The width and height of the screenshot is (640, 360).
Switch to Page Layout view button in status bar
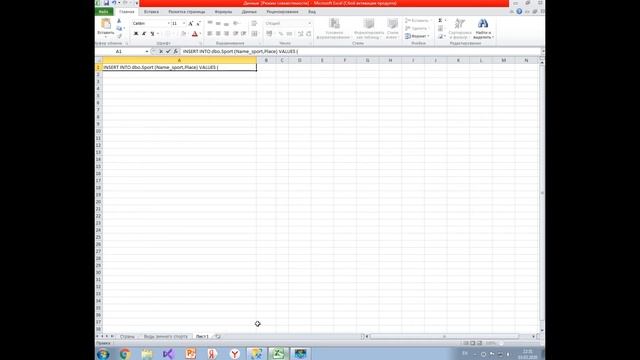[473, 343]
